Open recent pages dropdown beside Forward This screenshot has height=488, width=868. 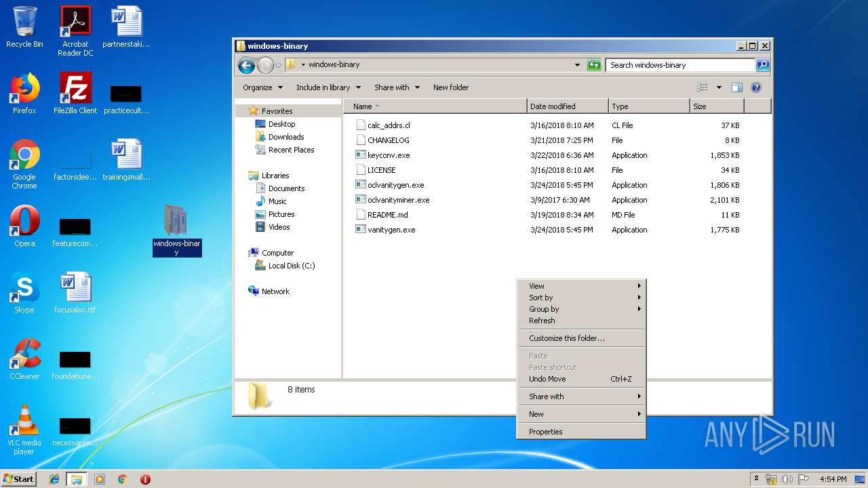coord(278,66)
